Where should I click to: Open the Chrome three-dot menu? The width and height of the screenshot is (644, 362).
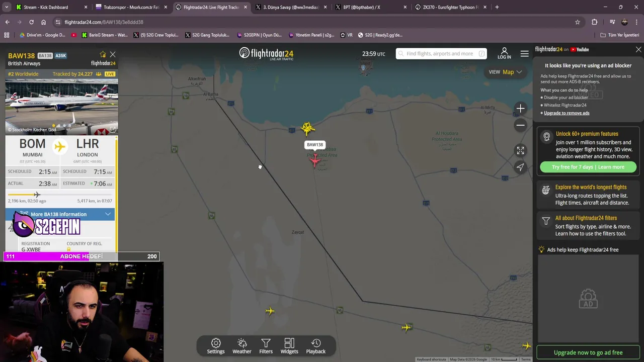[x=637, y=22]
